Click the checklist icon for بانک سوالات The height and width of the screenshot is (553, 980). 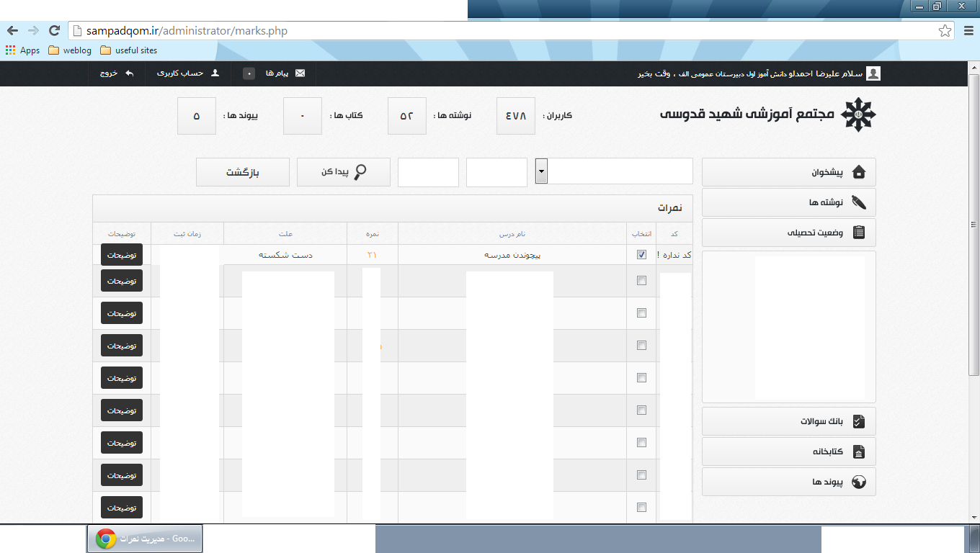(858, 422)
